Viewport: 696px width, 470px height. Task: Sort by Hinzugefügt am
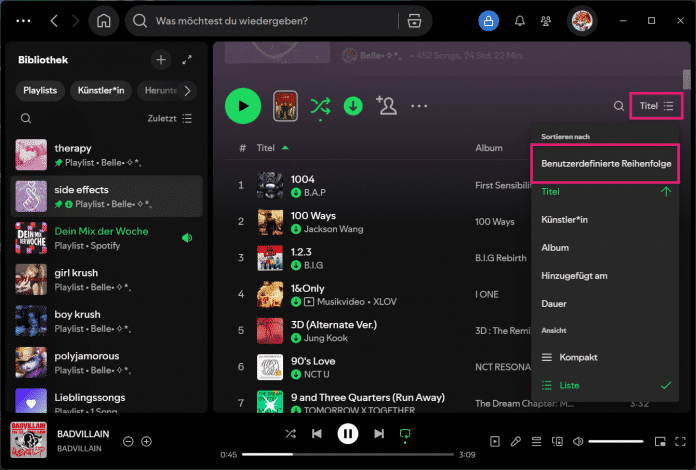point(585,274)
